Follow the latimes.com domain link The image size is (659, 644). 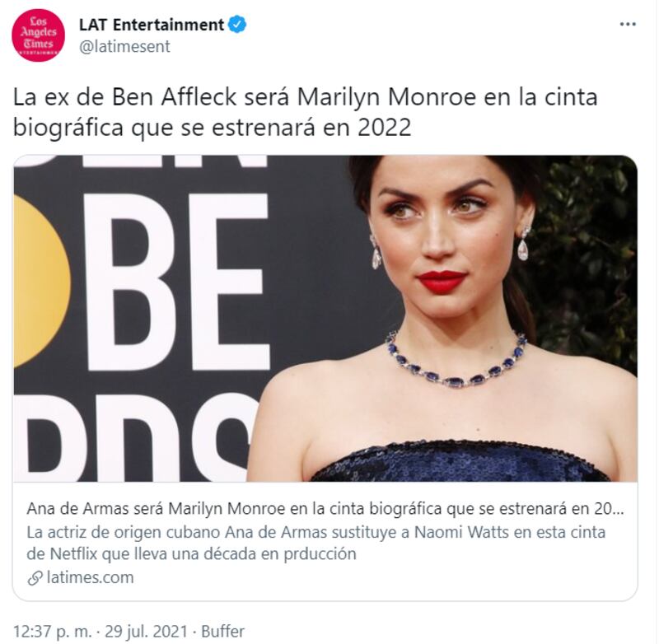click(90, 577)
